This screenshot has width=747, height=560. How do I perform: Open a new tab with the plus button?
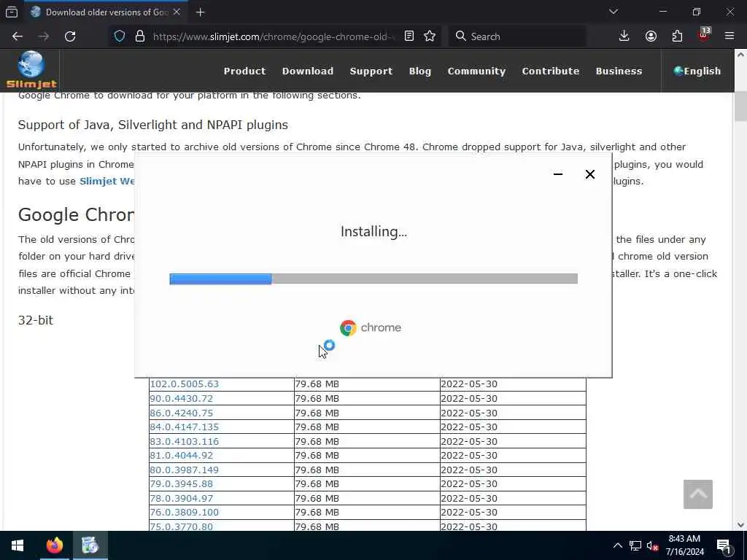[x=200, y=12]
